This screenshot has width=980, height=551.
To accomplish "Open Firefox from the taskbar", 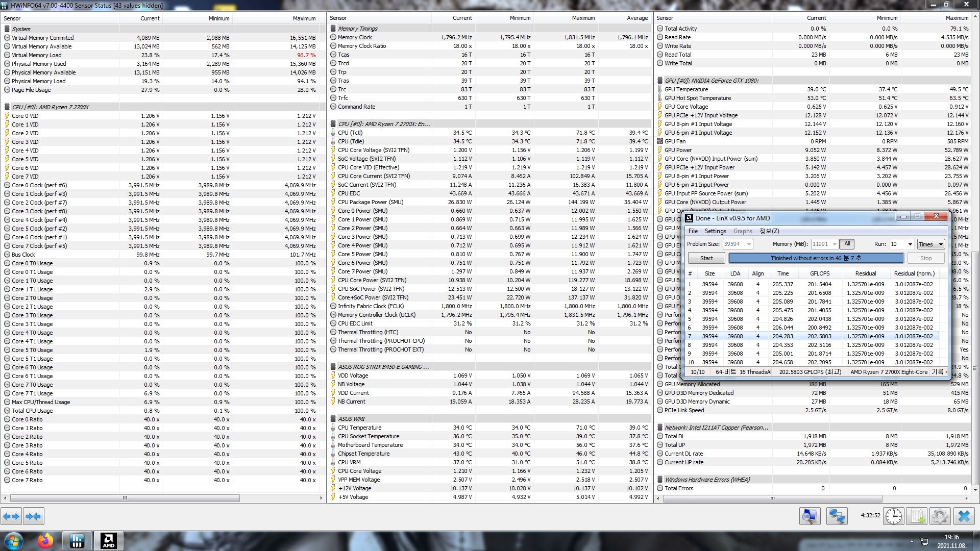I will coord(45,540).
